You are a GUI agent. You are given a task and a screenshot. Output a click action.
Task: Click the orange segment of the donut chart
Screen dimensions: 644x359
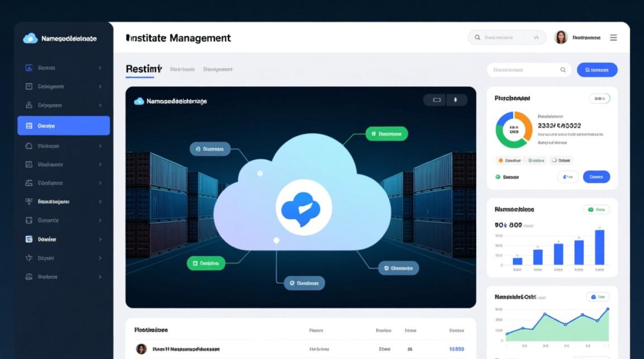[526, 124]
